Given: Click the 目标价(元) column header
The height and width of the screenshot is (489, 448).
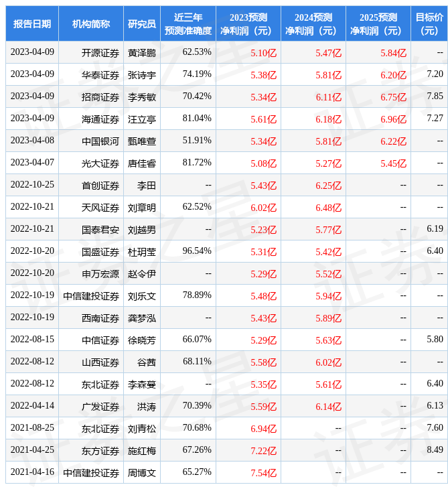Looking at the screenshot, I should pos(429,23).
